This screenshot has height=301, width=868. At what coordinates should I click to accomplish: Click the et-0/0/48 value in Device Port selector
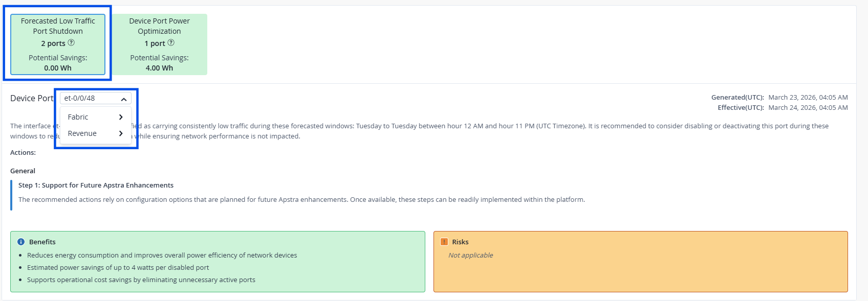80,98
